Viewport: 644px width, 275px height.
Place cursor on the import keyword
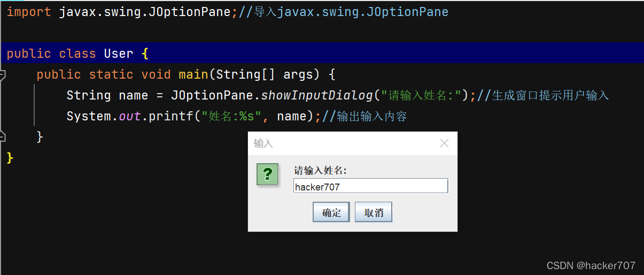pos(29,12)
